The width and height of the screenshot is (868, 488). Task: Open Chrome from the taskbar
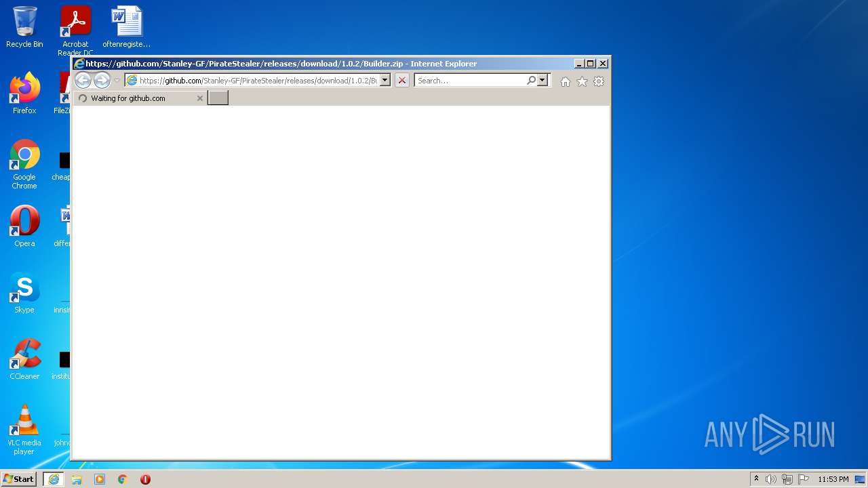click(123, 479)
